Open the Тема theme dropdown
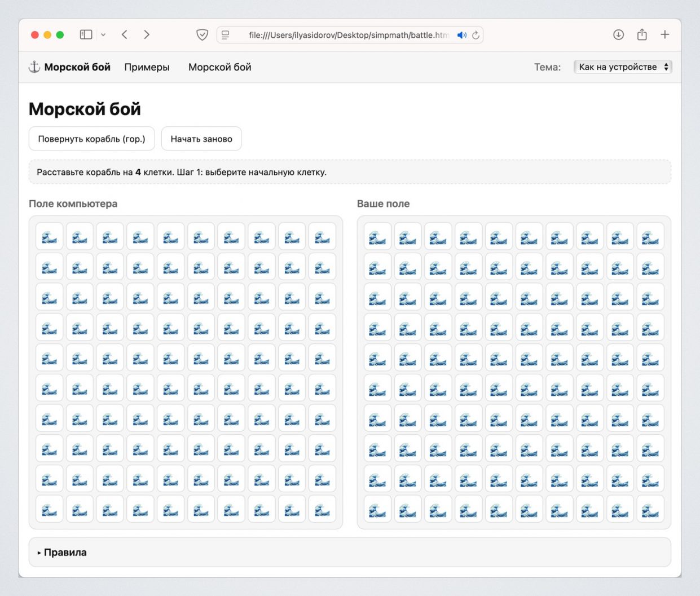The height and width of the screenshot is (596, 700). click(623, 67)
